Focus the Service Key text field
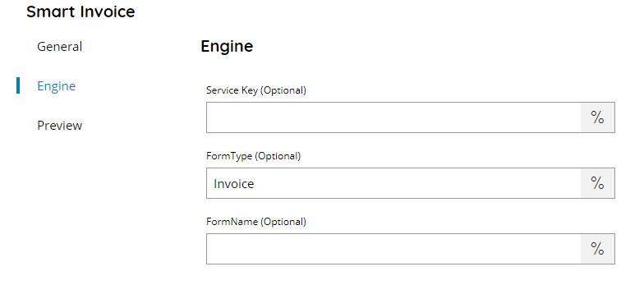The width and height of the screenshot is (644, 308). pyautogui.click(x=393, y=117)
